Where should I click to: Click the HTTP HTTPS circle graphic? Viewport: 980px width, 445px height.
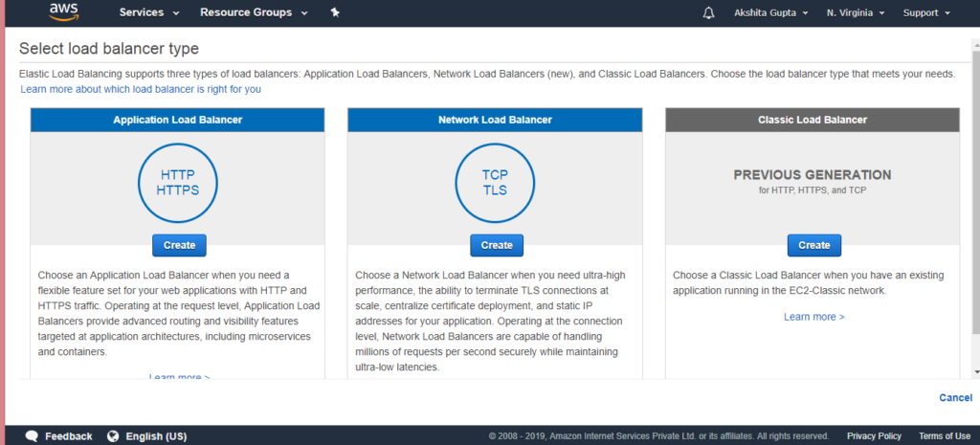pos(177,183)
